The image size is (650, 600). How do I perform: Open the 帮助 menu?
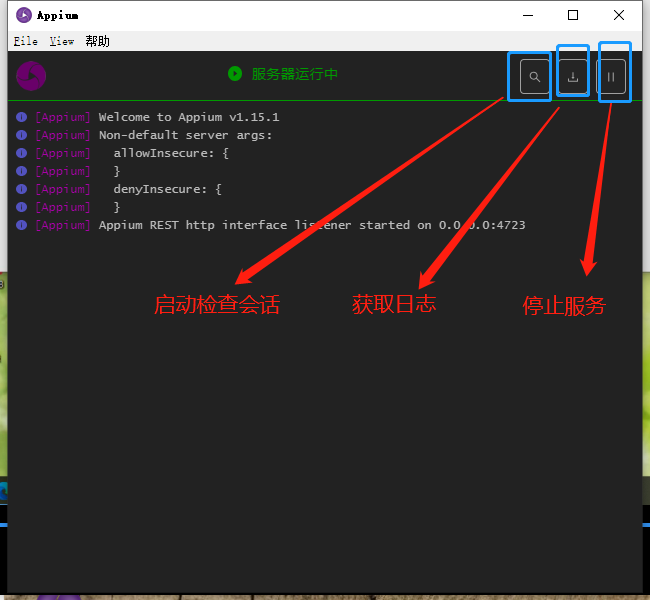coord(97,41)
